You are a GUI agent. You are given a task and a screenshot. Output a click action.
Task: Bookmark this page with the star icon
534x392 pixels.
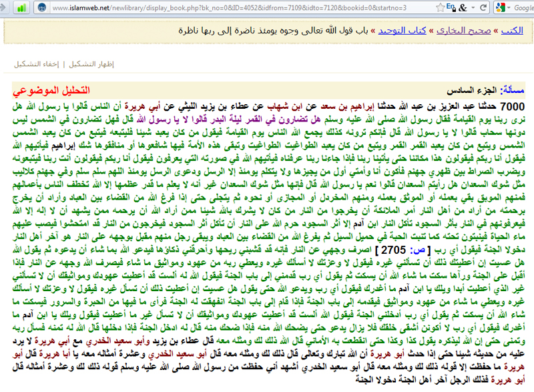[441, 7]
